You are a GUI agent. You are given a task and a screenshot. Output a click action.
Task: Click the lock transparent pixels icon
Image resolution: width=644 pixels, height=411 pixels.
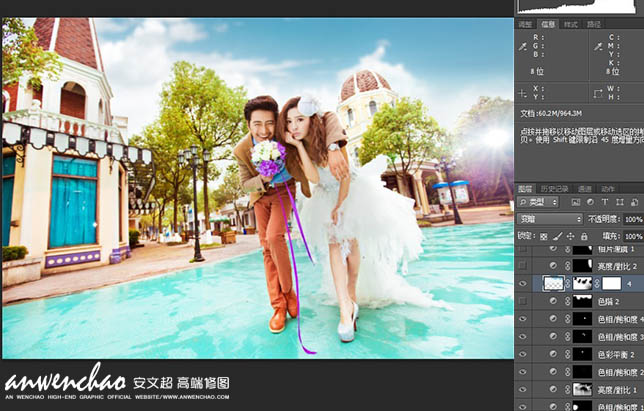click(543, 236)
